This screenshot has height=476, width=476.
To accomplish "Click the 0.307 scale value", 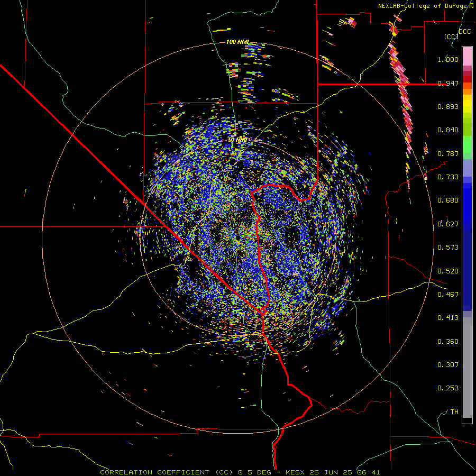I will [448, 365].
